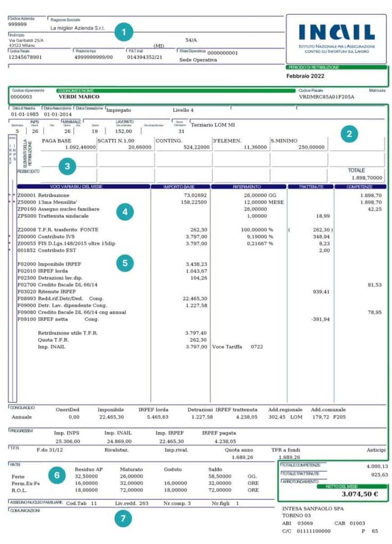Select the COMPETENZE column header
The height and width of the screenshot is (544, 392).
coord(360,187)
